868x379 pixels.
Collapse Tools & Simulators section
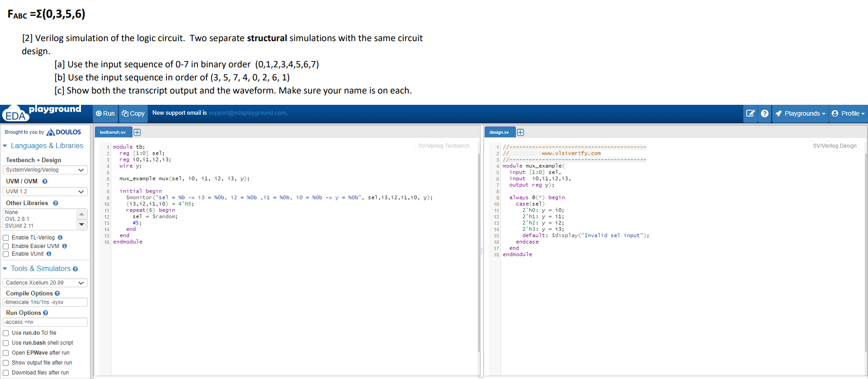pyautogui.click(x=37, y=268)
